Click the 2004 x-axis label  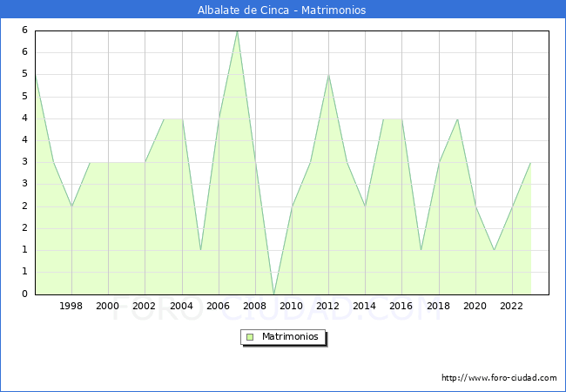(x=182, y=306)
